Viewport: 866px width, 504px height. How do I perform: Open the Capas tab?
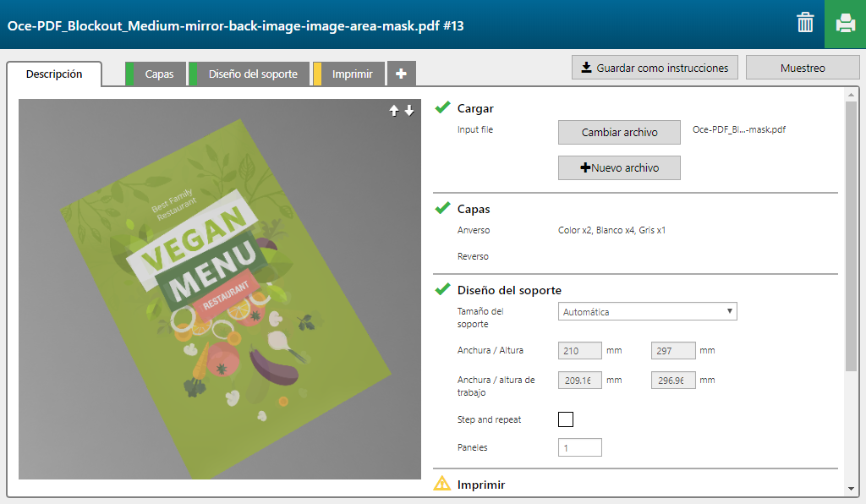[x=154, y=74]
